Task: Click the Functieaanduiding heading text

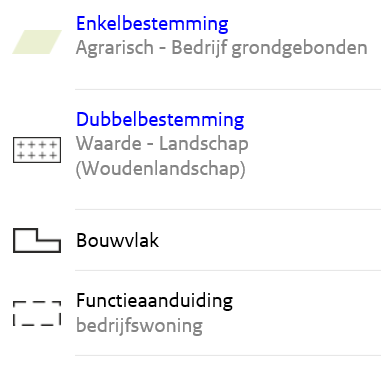Action: (x=154, y=301)
